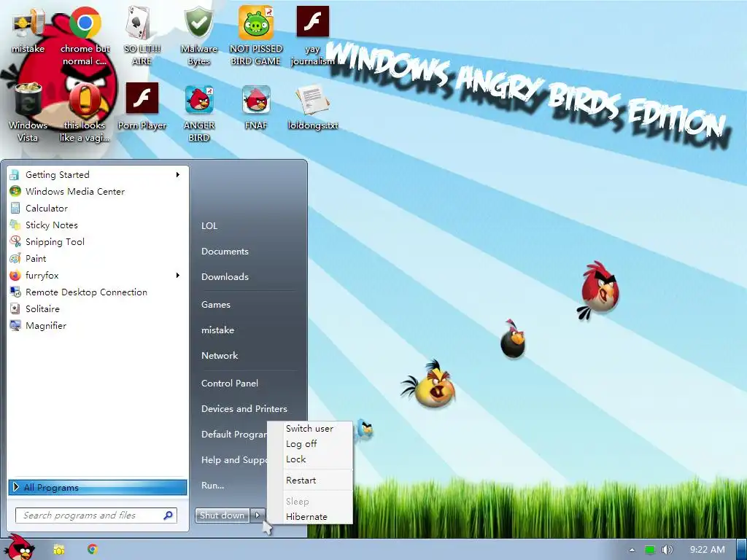Select Switch user from power menu
The width and height of the screenshot is (747, 560).
[x=309, y=429]
